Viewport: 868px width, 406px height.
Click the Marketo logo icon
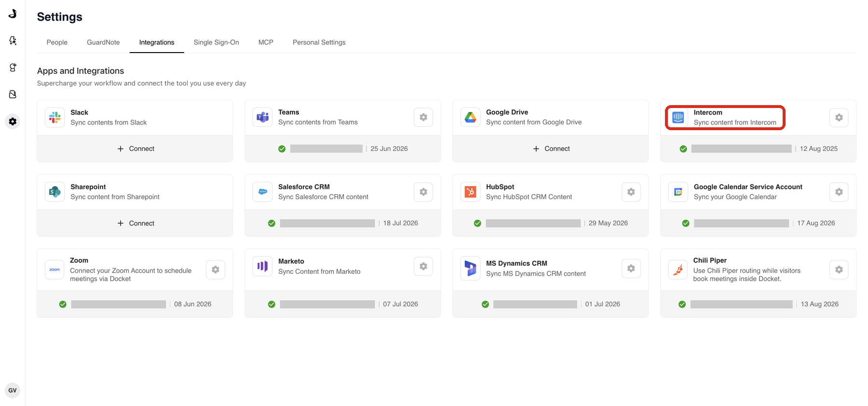tap(263, 266)
